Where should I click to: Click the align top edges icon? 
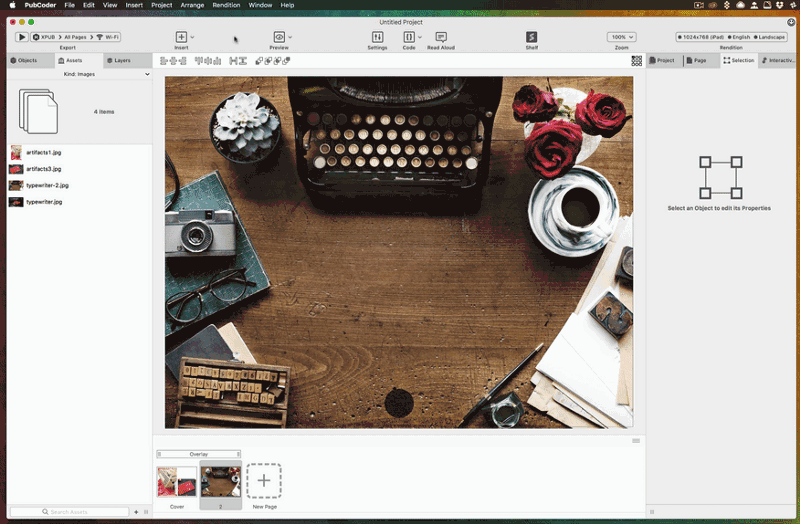[x=198, y=61]
